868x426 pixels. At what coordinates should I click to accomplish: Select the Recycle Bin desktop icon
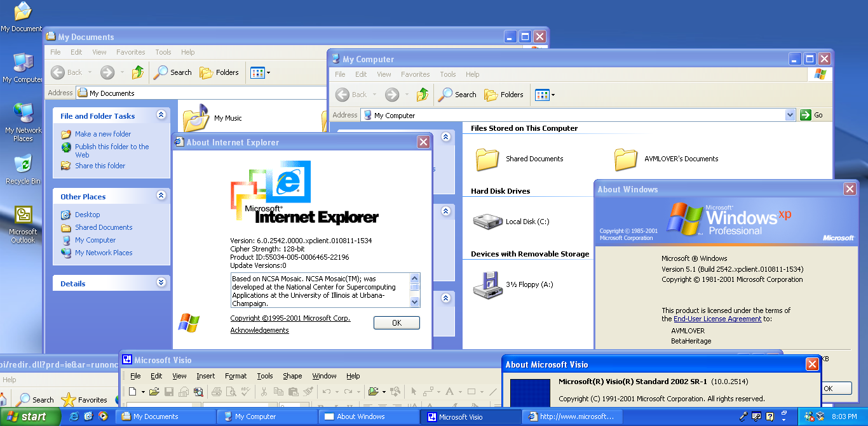coord(23,170)
